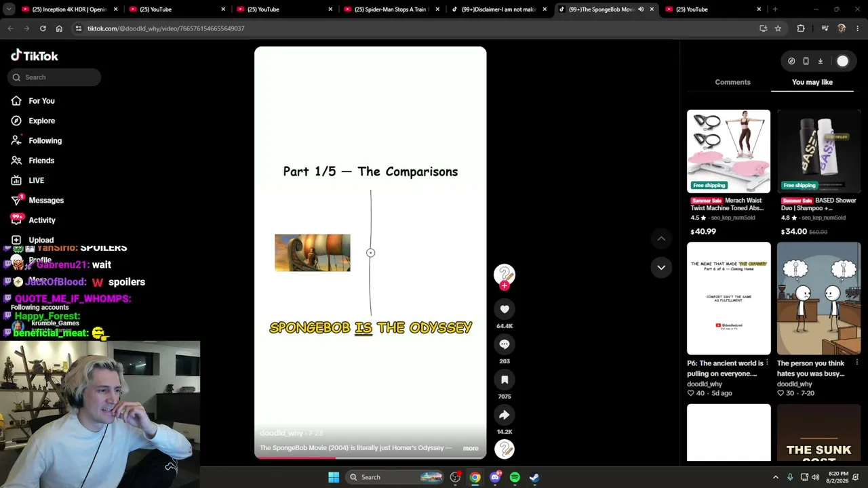Open the Chrome tab search dropdown

click(x=10, y=9)
